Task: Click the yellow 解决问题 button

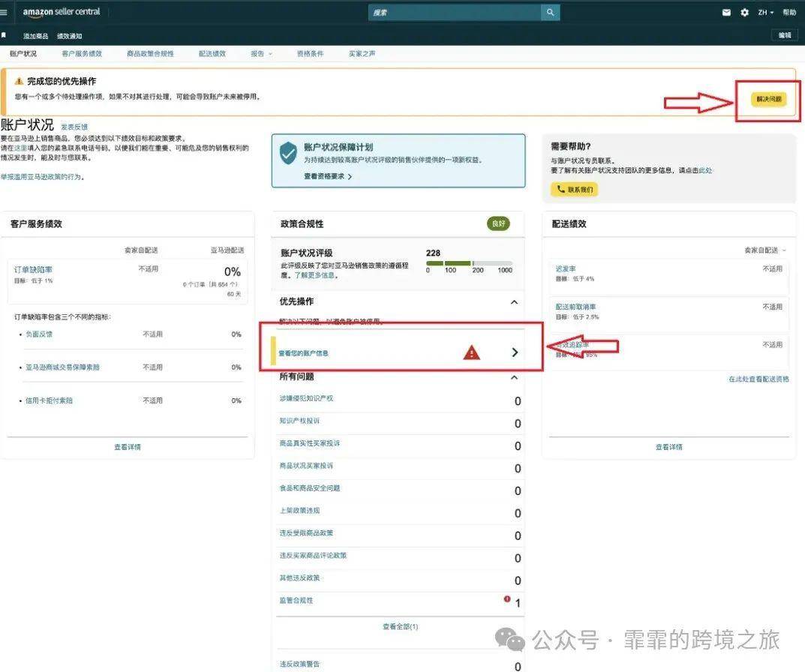Action: point(768,99)
